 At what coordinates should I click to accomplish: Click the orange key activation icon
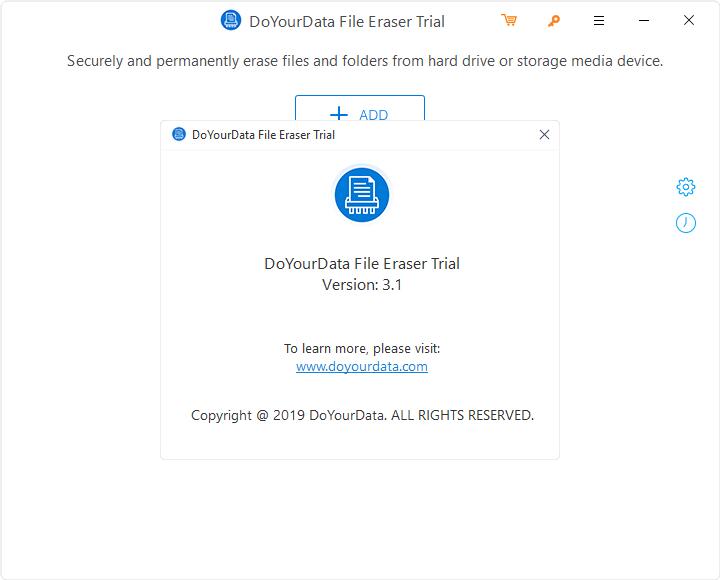553,21
